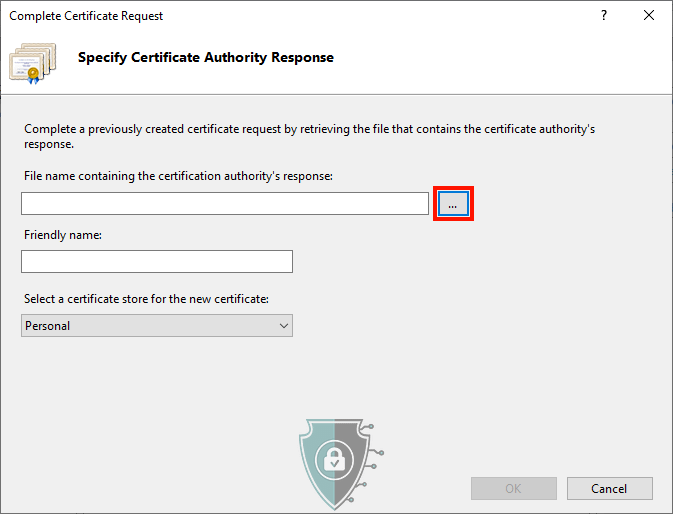673x514 pixels.
Task: Click the help question mark icon
Action: (603, 16)
